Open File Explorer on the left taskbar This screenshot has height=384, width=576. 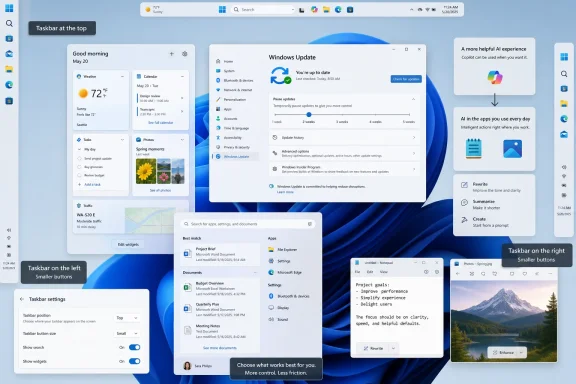[x=9, y=69]
